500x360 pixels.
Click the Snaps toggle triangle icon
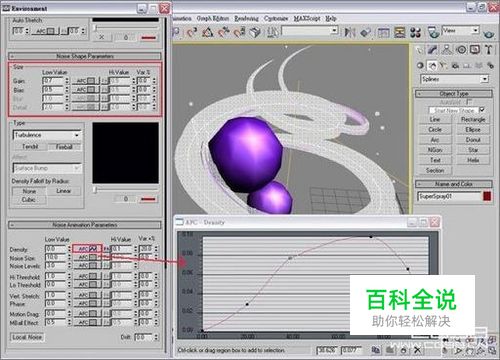coord(192,32)
